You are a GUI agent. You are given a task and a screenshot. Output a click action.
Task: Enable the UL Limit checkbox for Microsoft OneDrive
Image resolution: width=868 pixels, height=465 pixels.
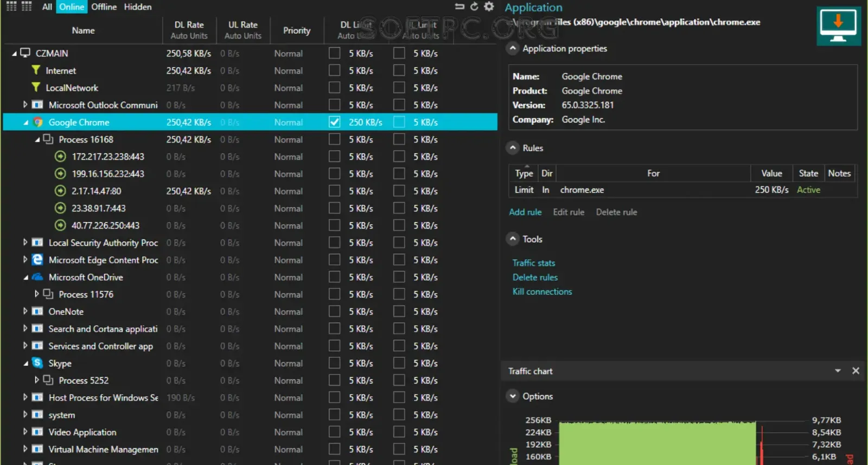[399, 277]
